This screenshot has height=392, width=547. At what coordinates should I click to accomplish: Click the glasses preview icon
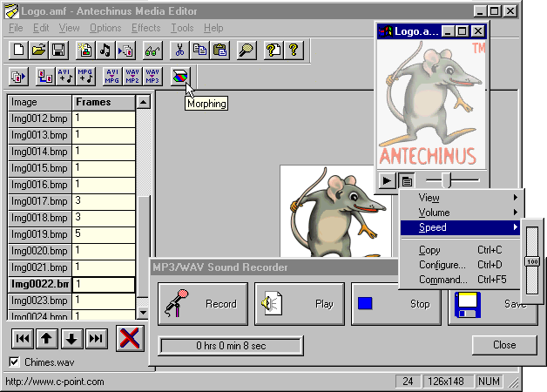[x=152, y=50]
